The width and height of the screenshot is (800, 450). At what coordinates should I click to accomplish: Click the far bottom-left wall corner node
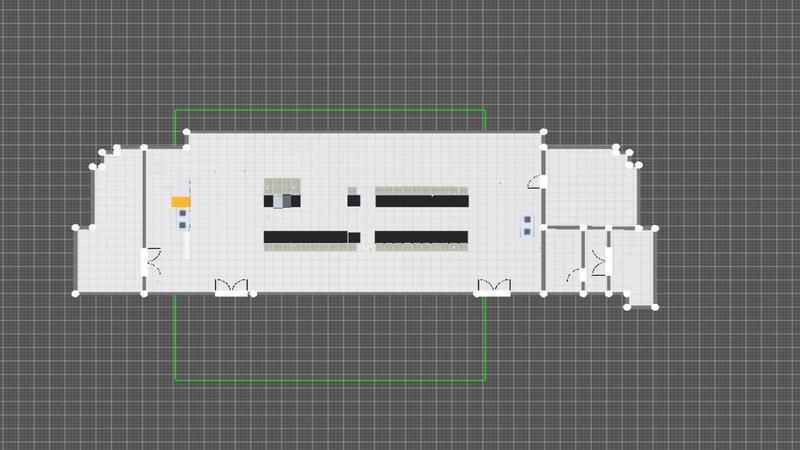tap(76, 294)
